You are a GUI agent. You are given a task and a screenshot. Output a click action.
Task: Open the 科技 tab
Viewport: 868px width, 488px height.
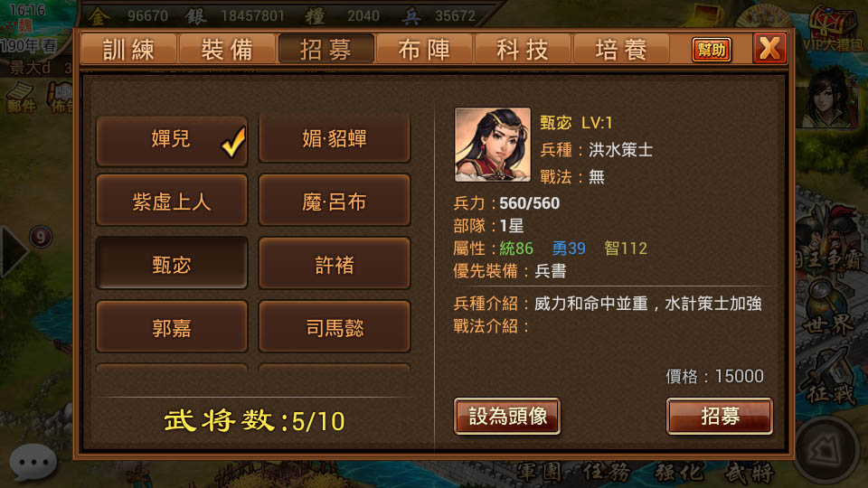click(x=523, y=49)
